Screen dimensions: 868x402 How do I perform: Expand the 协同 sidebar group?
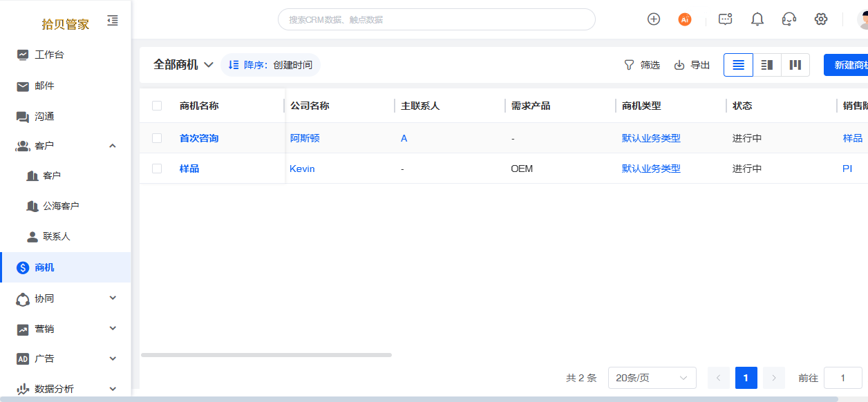click(x=113, y=298)
